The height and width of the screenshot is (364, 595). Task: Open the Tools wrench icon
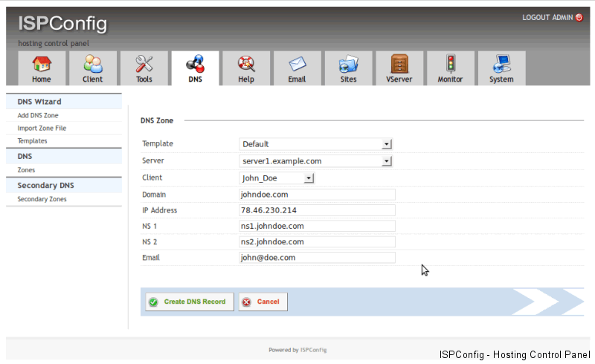144,65
